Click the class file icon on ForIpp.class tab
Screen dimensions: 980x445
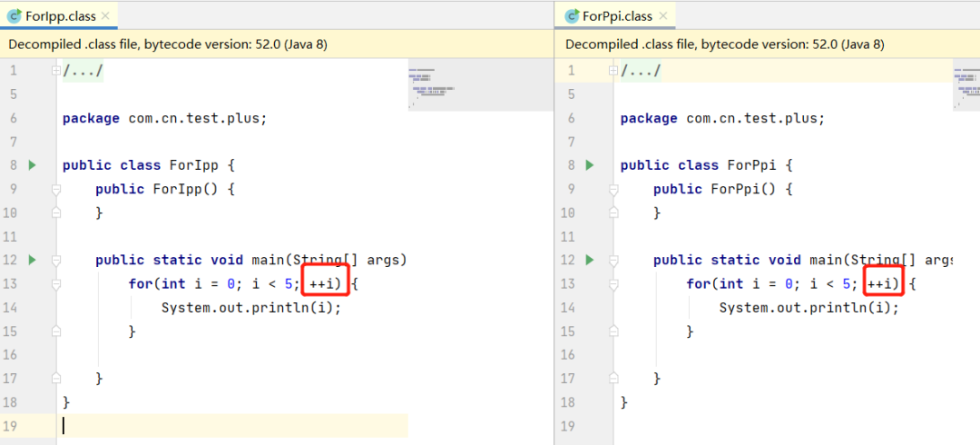15,16
